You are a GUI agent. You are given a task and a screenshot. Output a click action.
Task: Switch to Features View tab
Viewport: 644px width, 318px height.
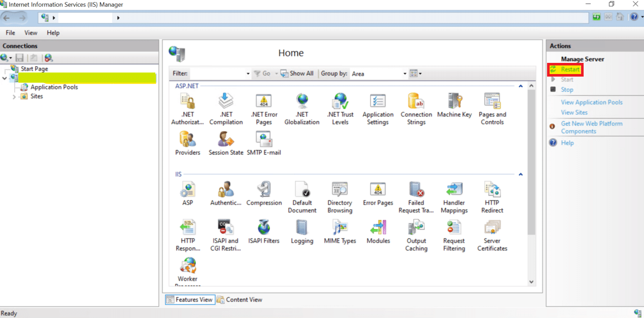190,300
